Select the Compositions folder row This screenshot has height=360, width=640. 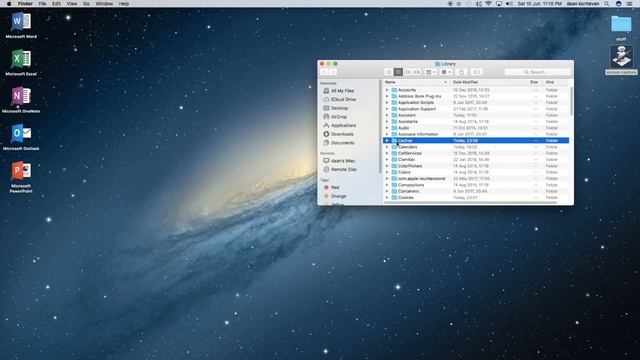click(x=476, y=185)
